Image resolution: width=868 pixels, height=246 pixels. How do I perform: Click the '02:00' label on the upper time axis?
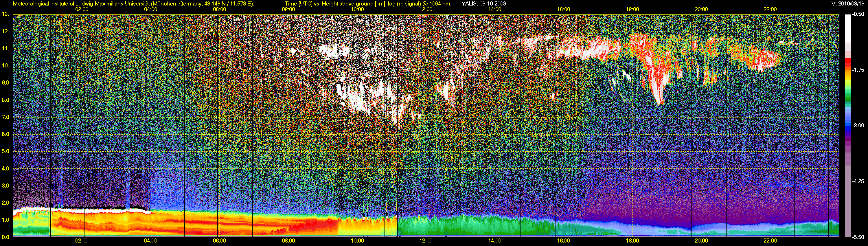[82, 10]
